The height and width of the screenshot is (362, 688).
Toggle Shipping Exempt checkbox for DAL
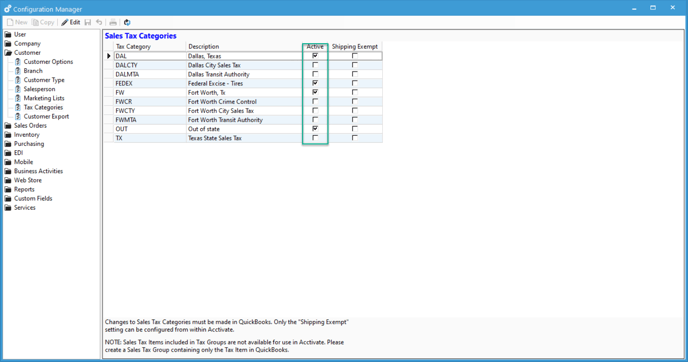pos(355,56)
